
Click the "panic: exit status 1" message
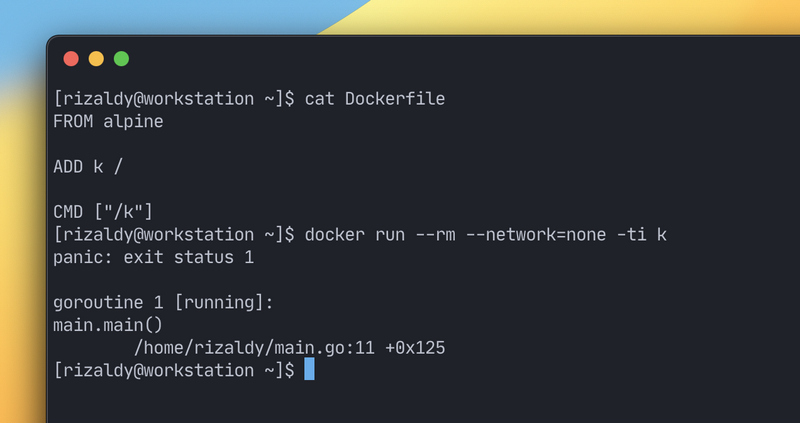point(153,258)
